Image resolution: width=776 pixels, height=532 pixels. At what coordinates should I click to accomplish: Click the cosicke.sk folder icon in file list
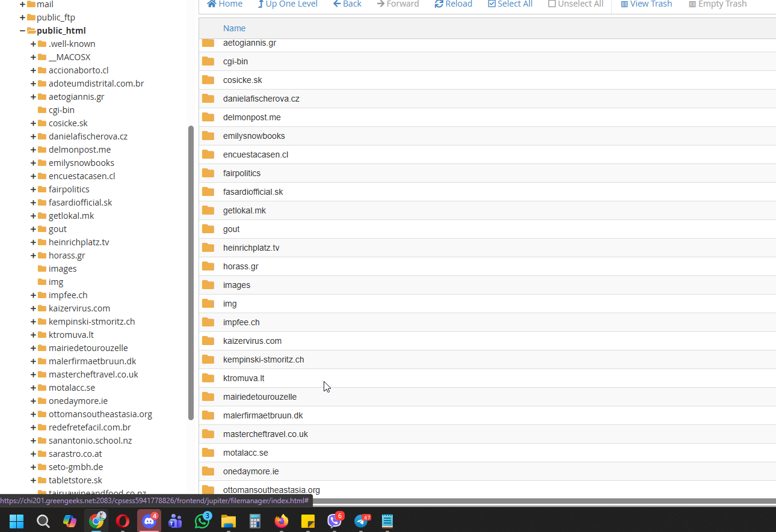pyautogui.click(x=208, y=80)
